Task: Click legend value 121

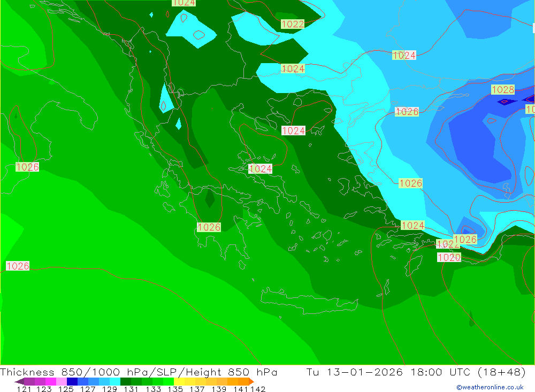Action: click(x=24, y=389)
